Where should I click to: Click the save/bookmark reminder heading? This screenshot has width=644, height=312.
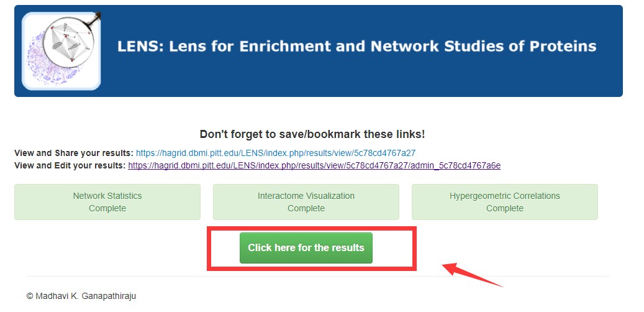tap(312, 134)
